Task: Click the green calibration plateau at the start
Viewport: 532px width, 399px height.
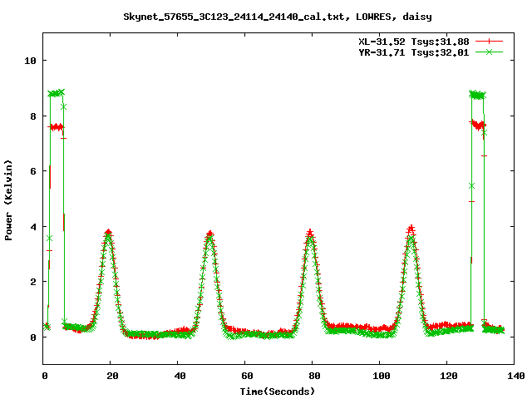Action: (x=56, y=93)
